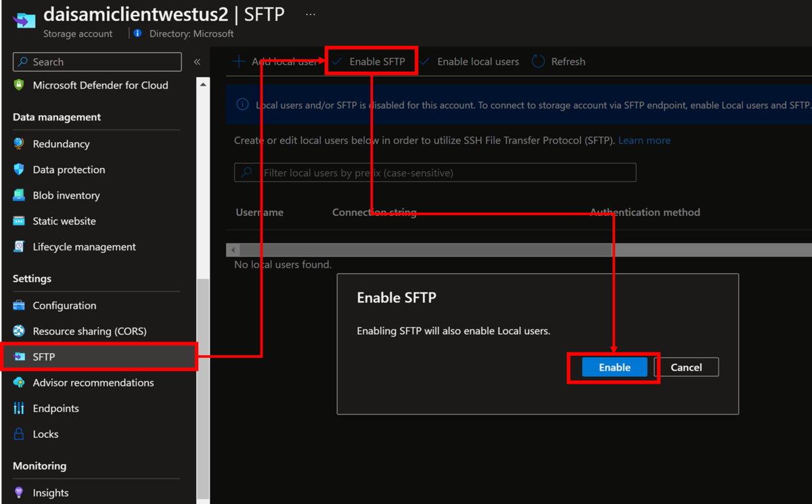The width and height of the screenshot is (812, 504).
Task: Click the Locks padlock icon
Action: (19, 434)
